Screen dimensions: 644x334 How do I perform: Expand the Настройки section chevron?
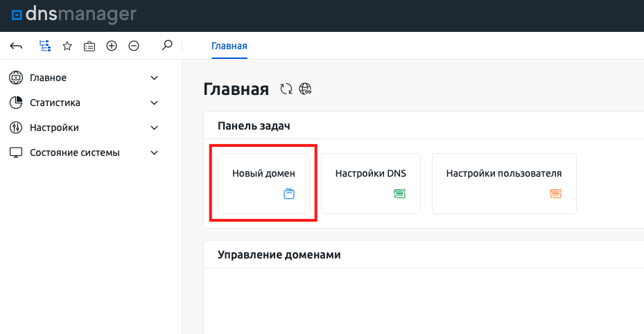155,128
